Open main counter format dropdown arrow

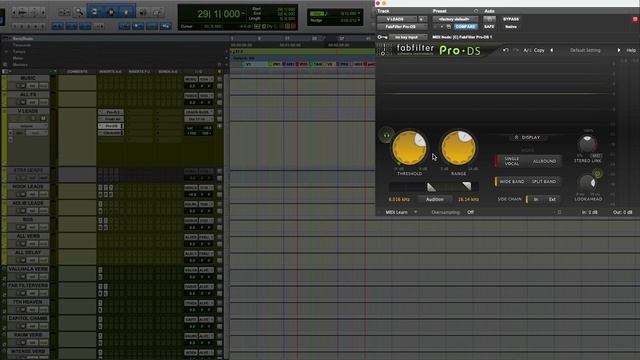[243, 13]
